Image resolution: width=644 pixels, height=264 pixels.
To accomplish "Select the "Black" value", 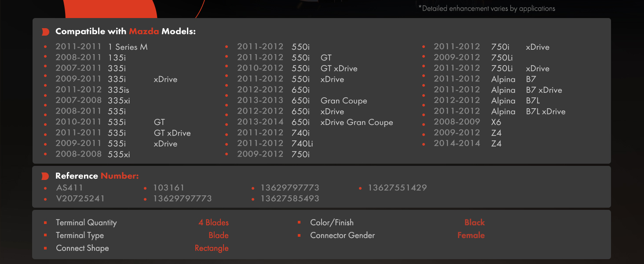I will click(475, 223).
